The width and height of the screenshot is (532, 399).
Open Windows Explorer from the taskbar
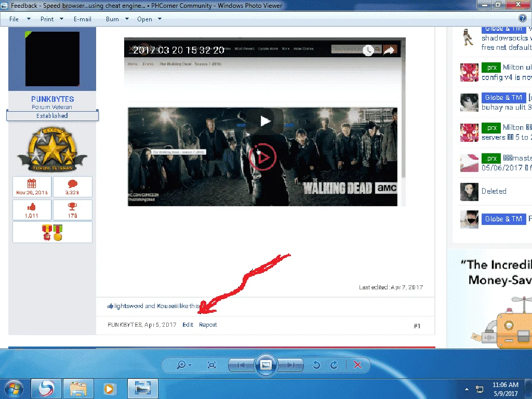[x=78, y=389]
